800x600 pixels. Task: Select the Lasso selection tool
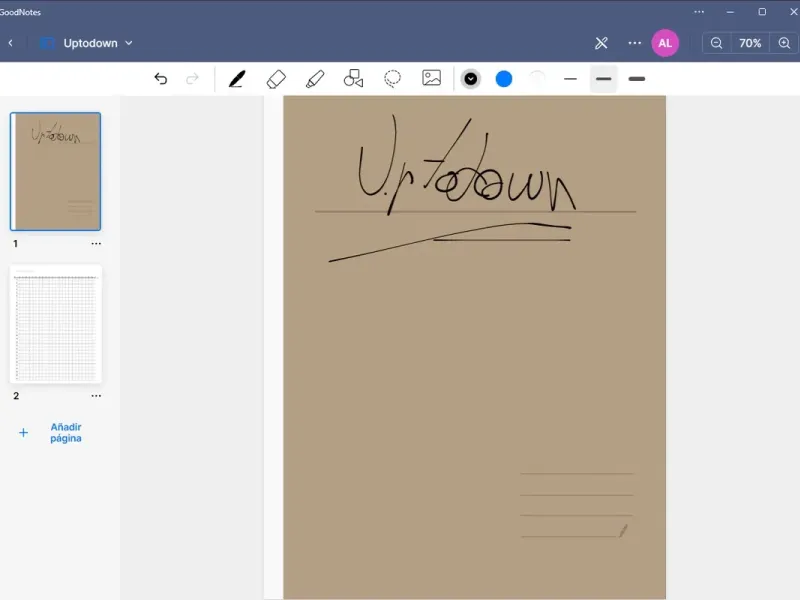click(x=392, y=79)
